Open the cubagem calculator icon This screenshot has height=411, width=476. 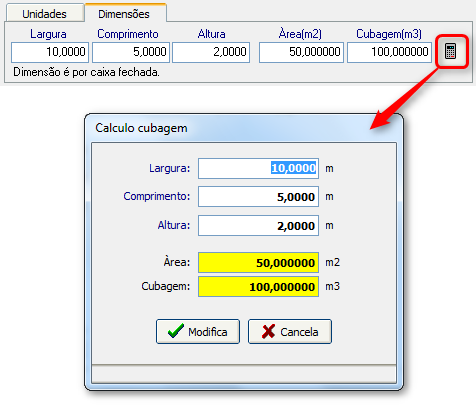pyautogui.click(x=451, y=51)
